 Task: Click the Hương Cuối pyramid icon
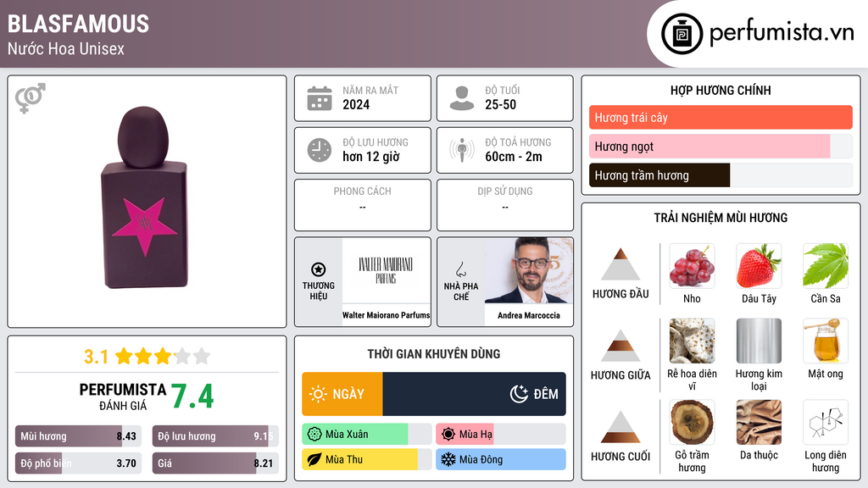coord(620,427)
